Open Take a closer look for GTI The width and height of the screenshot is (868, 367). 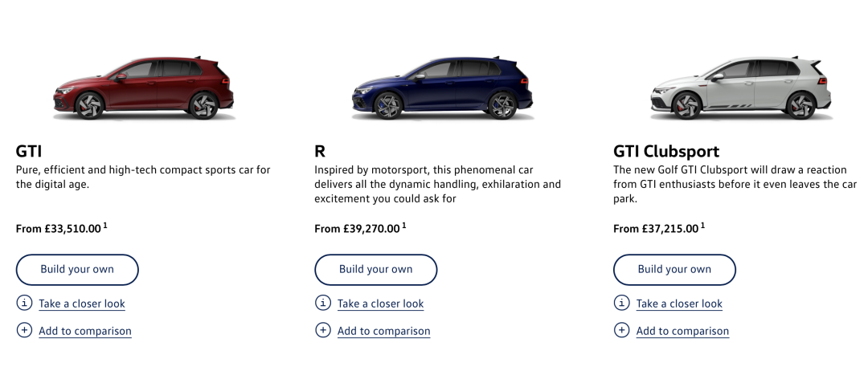[82, 304]
